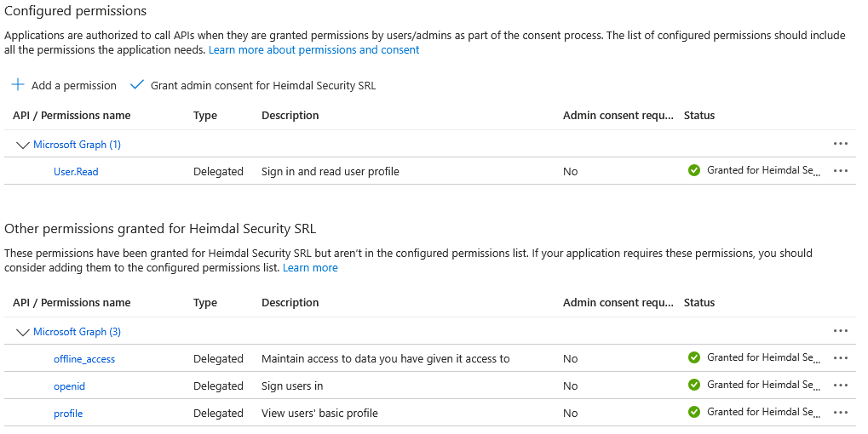Click green granted status icon for profile
Screen dimensions: 868x434
tap(693, 412)
